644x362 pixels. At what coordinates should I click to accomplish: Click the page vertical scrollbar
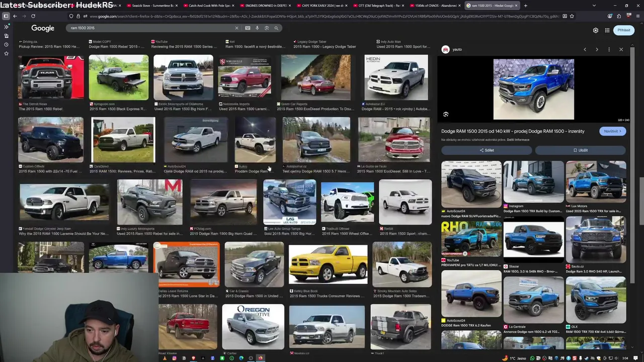[641, 201]
